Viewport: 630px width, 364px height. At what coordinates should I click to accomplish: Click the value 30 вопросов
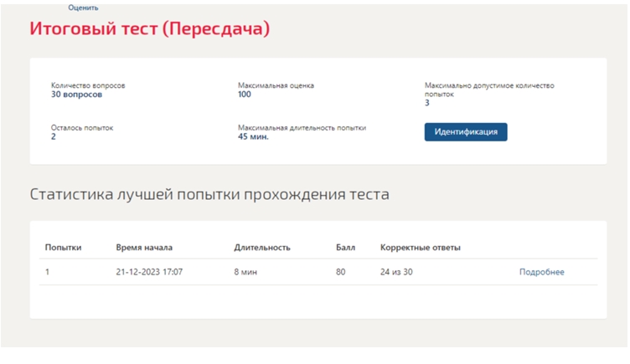click(76, 95)
